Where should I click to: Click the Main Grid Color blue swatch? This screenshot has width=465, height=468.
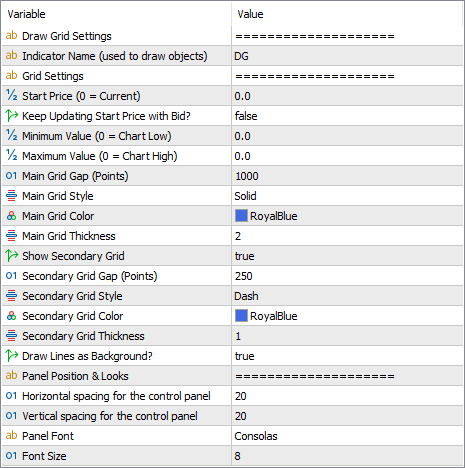[241, 216]
